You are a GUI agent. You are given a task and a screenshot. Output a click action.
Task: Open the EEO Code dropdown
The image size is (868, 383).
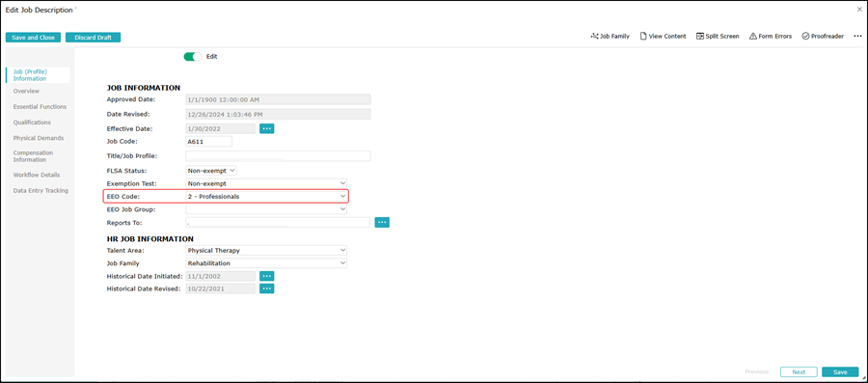[266, 197]
